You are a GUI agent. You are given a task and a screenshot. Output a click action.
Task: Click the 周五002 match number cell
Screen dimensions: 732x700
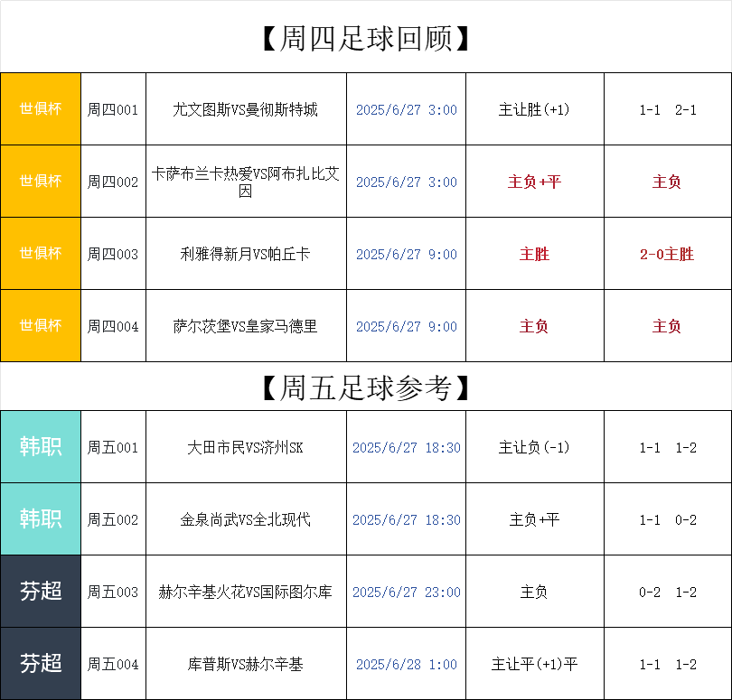114,519
